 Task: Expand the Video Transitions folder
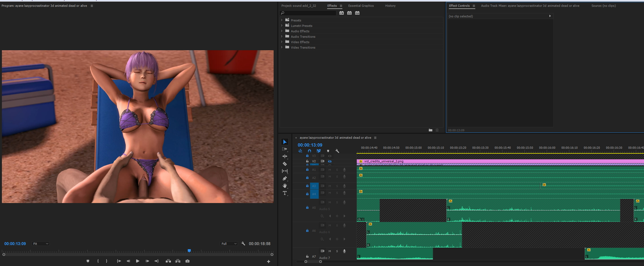282,47
